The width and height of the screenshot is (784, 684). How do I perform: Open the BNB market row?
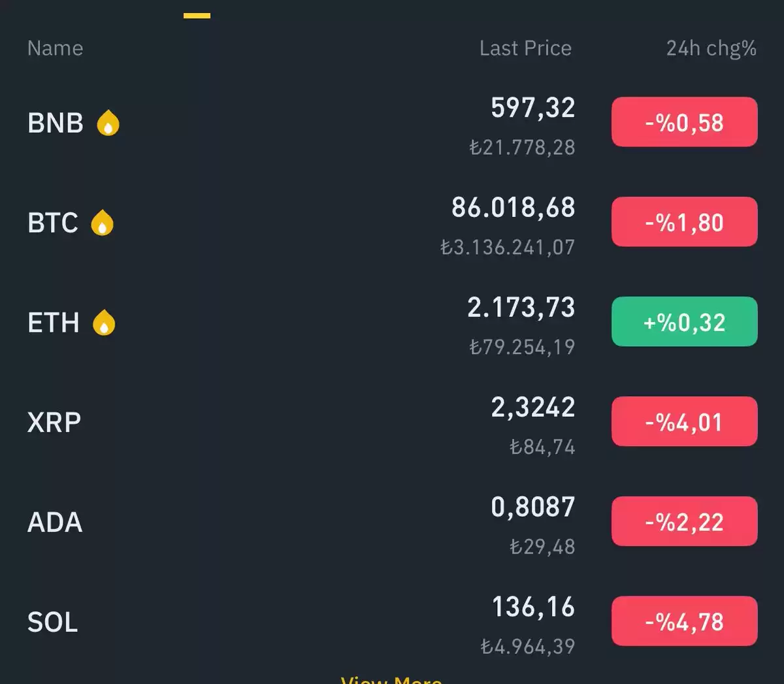click(392, 123)
